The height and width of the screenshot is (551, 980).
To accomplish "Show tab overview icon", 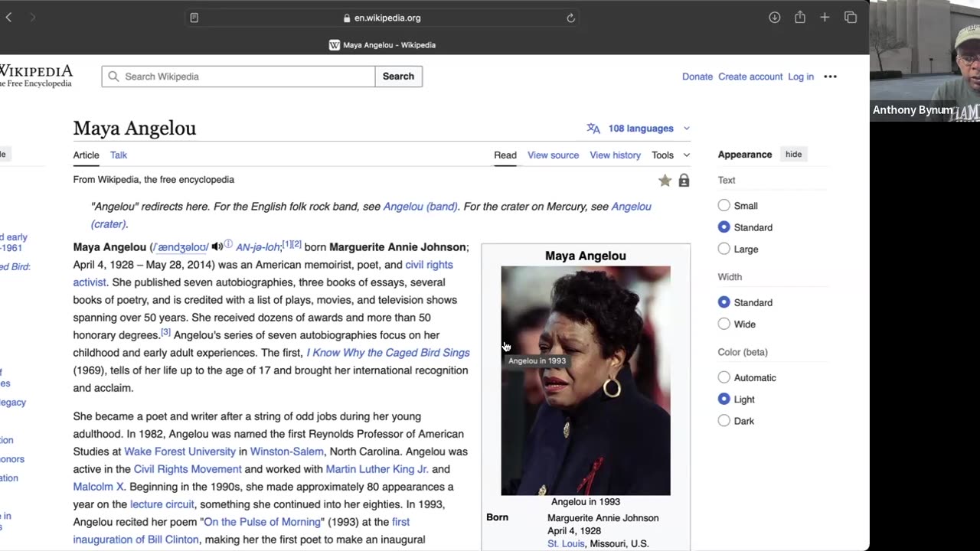I will click(x=851, y=18).
